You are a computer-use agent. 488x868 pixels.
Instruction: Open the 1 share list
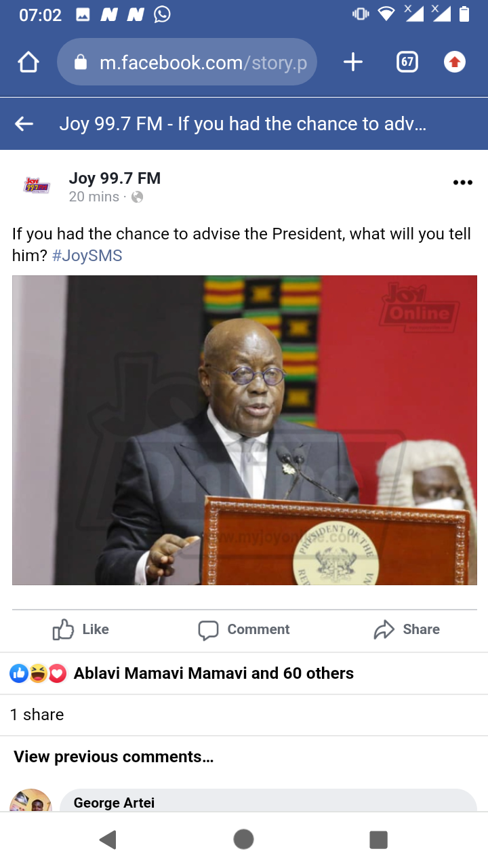click(37, 715)
